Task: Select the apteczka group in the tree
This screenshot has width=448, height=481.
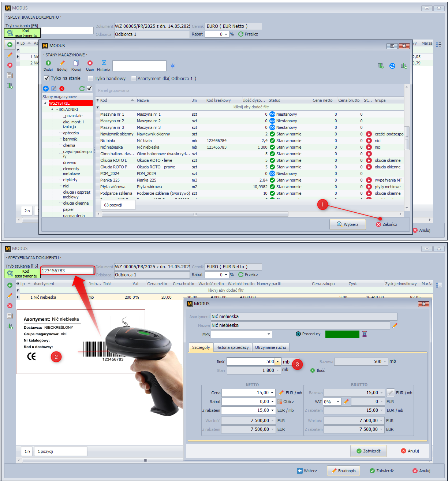Action: pos(71,133)
